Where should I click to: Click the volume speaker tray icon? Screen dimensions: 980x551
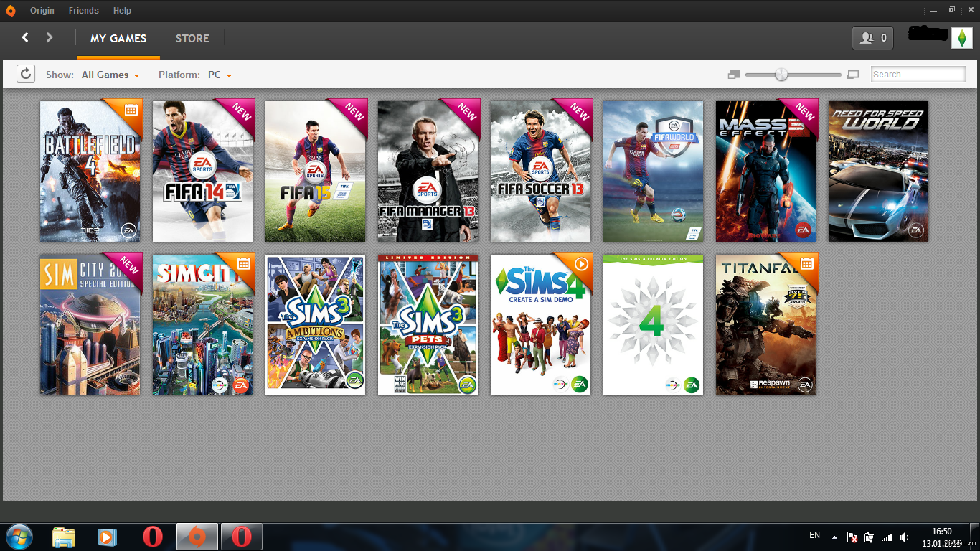[x=905, y=537]
